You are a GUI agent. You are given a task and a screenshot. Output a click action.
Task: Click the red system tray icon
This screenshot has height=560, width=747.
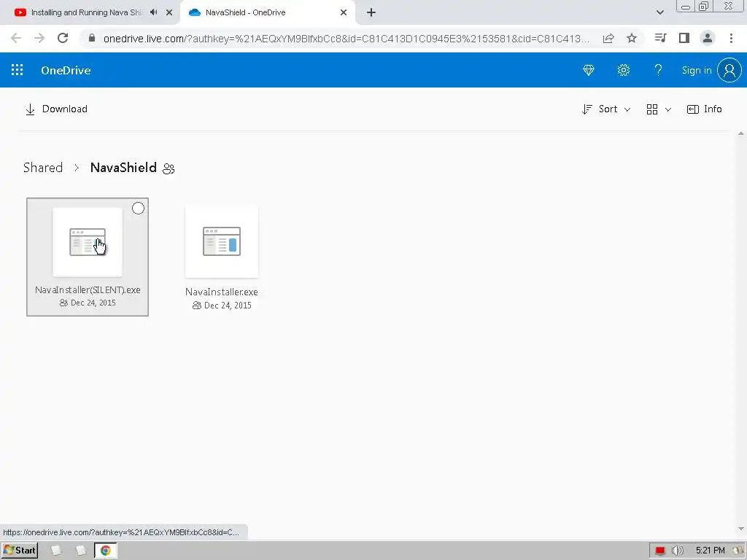[659, 551]
